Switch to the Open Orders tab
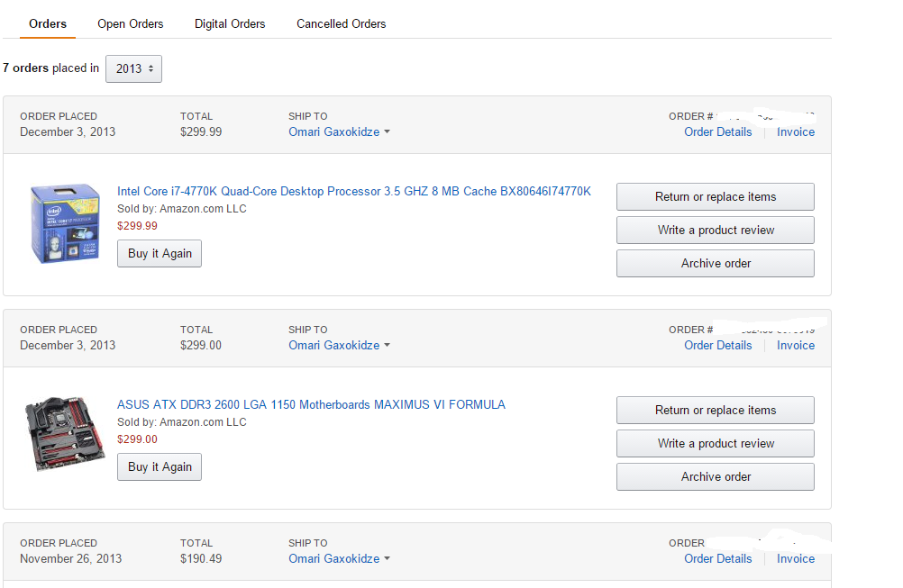The image size is (903, 588). coord(131,23)
